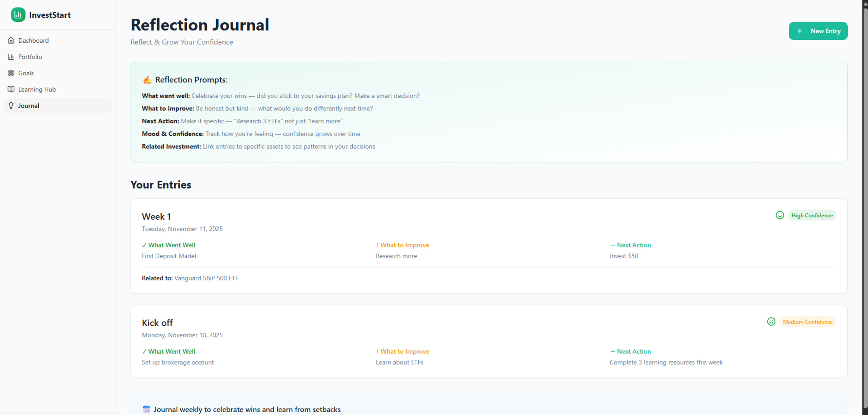Click the Dashboard home icon
This screenshot has width=868, height=415.
pos(11,40)
